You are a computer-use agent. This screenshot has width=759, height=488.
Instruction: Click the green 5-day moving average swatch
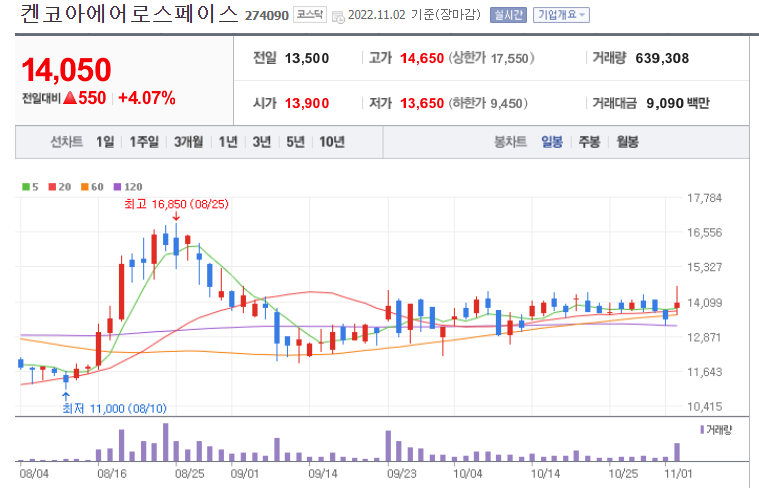[x=26, y=187]
